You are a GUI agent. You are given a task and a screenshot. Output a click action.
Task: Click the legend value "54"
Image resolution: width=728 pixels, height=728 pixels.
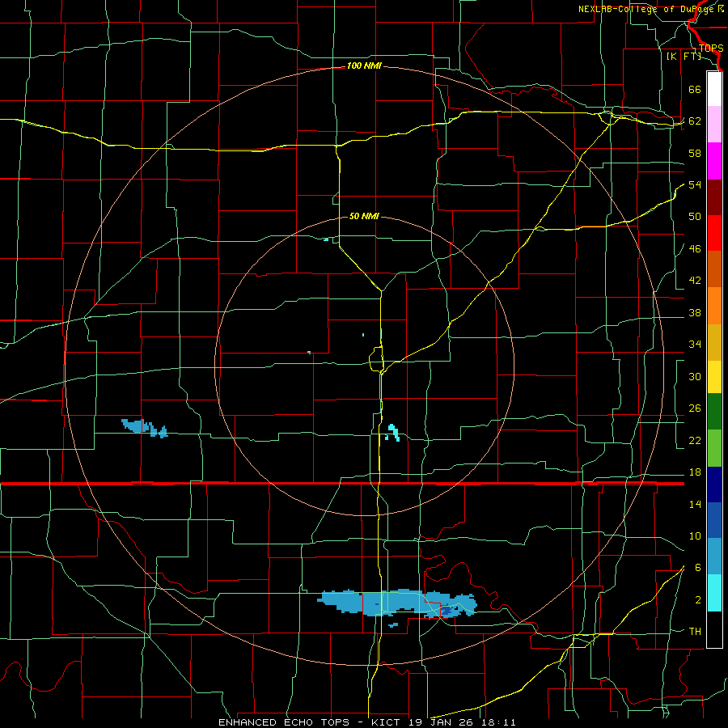[695, 184]
